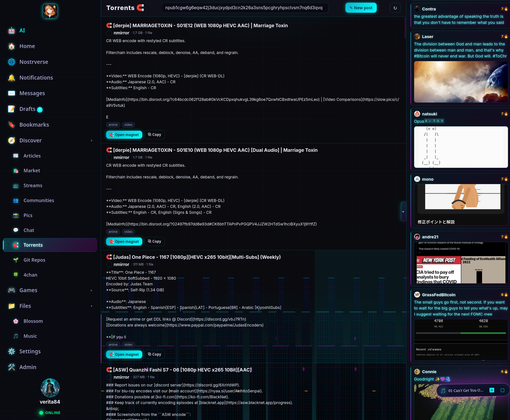Click the anime tag under One Piece 1167
Image resolution: width=510 pixels, height=420 pixels.
(x=113, y=345)
